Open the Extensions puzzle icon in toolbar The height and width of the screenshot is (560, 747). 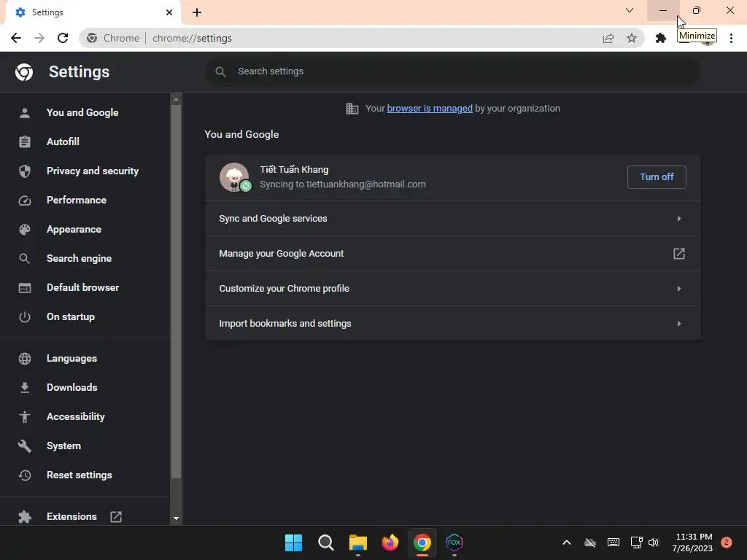[661, 38]
